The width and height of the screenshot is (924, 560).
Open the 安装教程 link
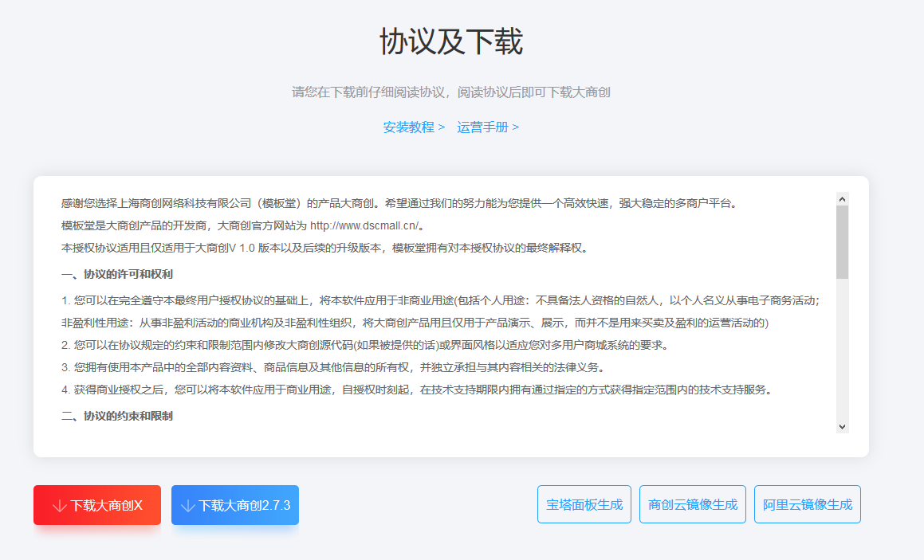414,127
